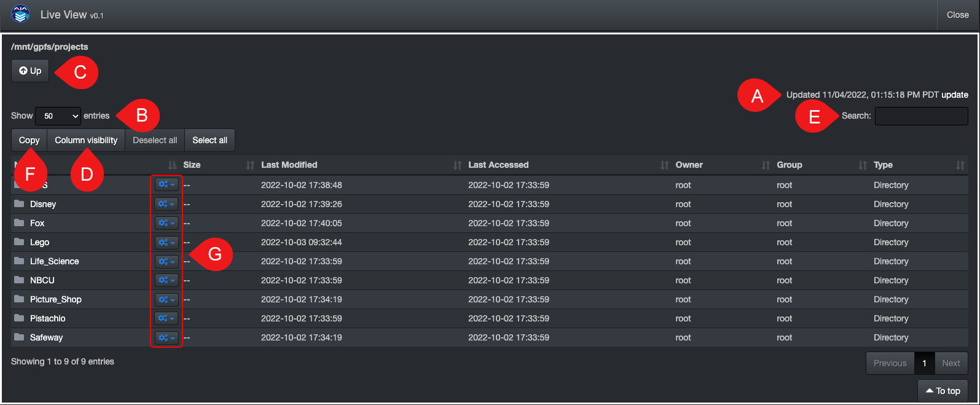This screenshot has width=980, height=405.
Task: Open the gear actions menu for Safeway
Action: tap(166, 337)
